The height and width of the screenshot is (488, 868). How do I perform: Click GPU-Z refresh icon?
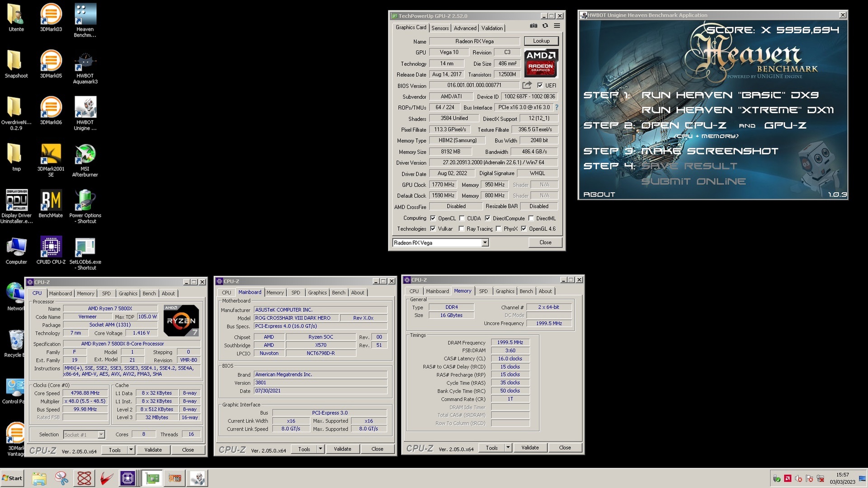pyautogui.click(x=545, y=26)
